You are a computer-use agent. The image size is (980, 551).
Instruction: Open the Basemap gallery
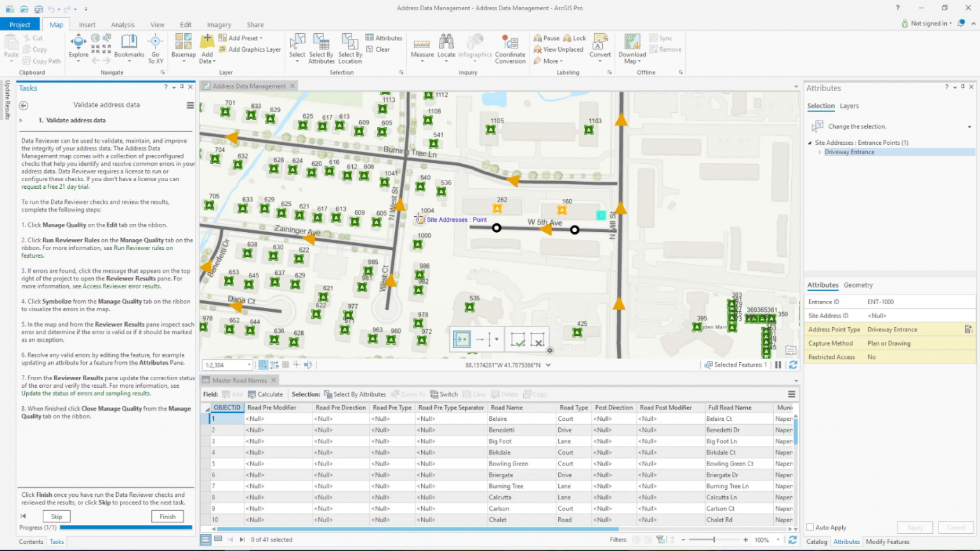coord(183,48)
